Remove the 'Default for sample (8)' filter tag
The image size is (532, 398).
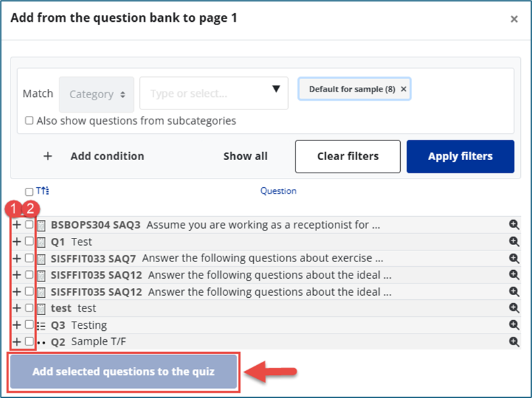tap(404, 89)
